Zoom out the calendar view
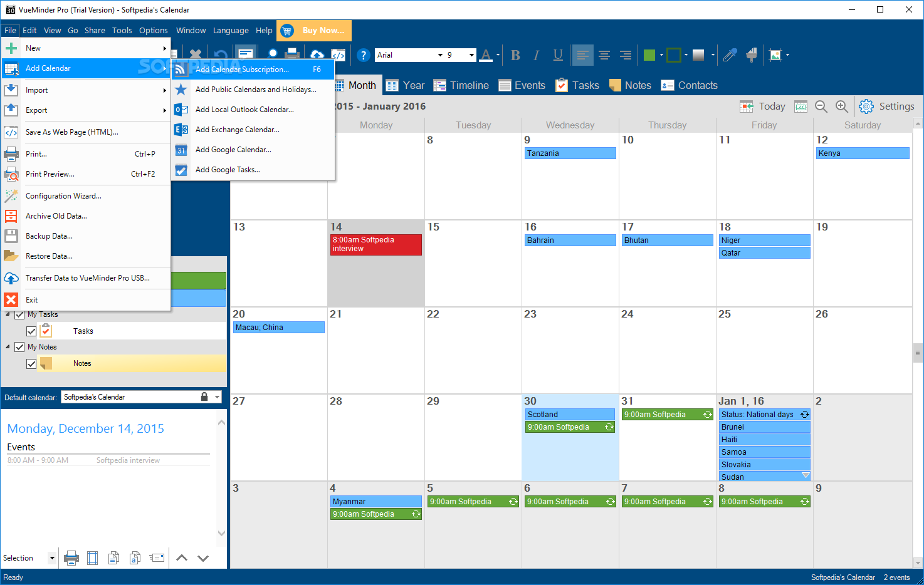Screen dimensions: 924x585 (x=821, y=106)
